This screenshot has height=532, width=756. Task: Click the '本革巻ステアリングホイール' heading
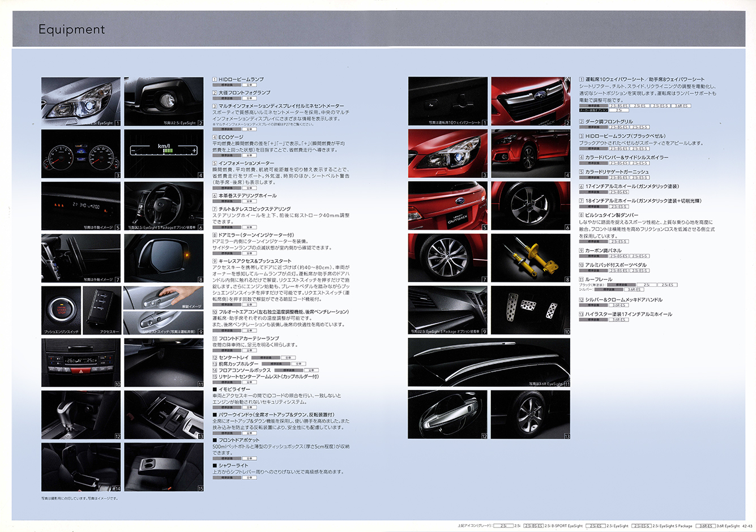click(x=247, y=196)
